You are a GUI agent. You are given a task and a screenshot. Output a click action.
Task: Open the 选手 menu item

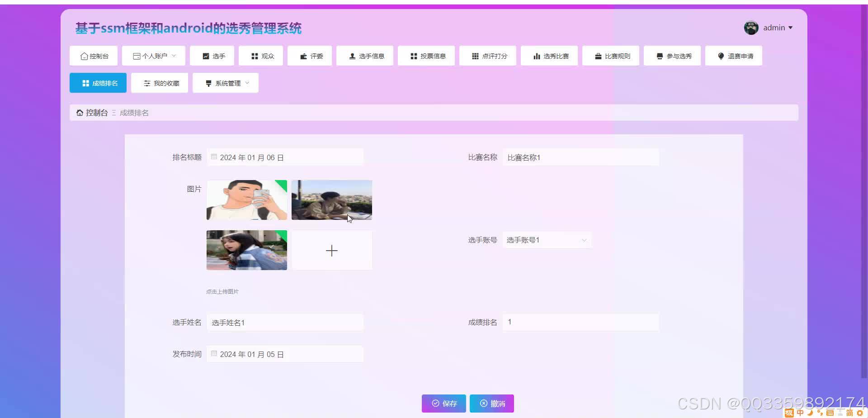[x=212, y=56]
